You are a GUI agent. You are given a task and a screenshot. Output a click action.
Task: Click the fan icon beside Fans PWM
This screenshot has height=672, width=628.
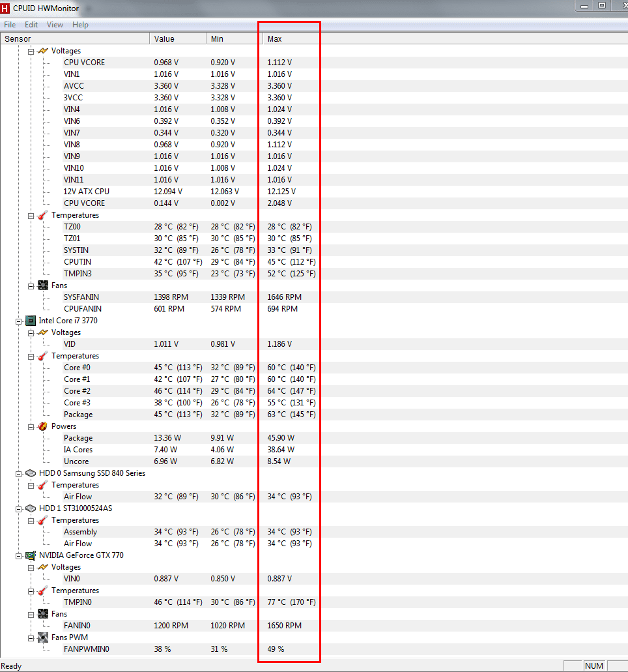point(43,637)
